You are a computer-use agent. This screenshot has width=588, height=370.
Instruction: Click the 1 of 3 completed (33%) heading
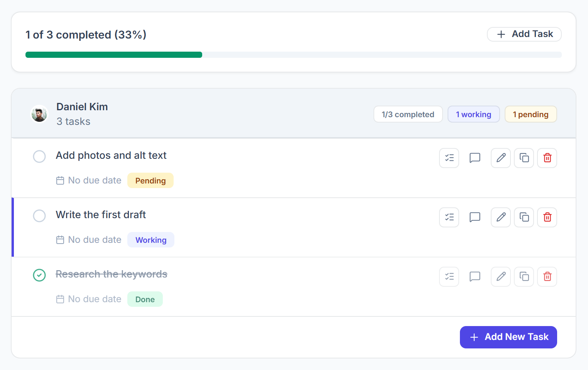click(x=86, y=35)
